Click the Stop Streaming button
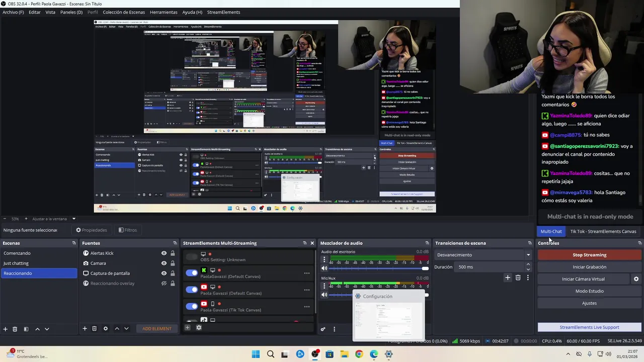The width and height of the screenshot is (644, 362). tap(589, 255)
